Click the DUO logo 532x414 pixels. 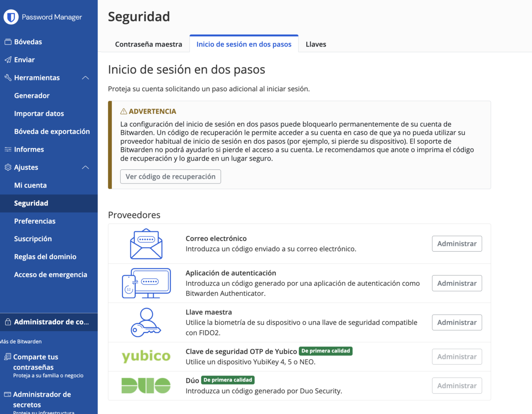click(x=146, y=386)
